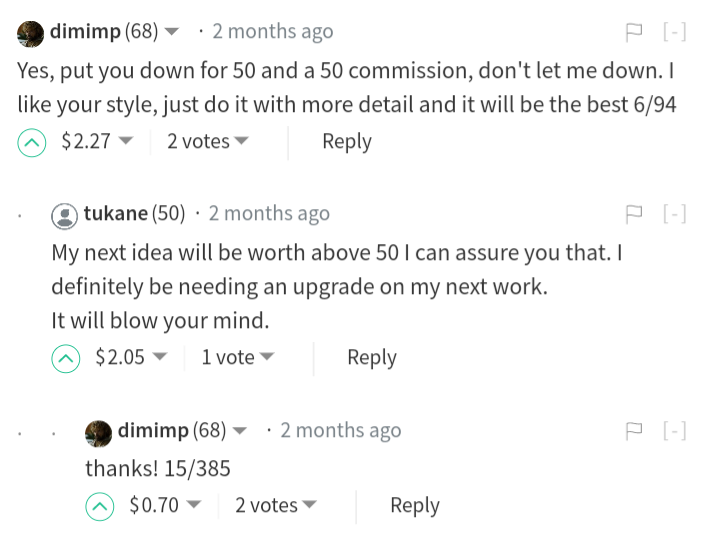The image size is (720, 534).
Task: Upvote dimimp's 'thanks! 15/385' comment
Action: tap(100, 506)
